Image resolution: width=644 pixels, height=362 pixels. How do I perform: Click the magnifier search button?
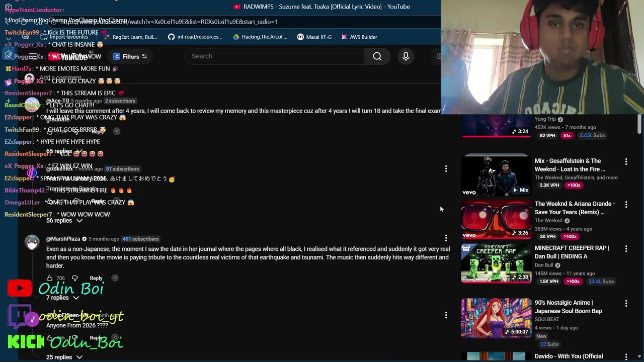[377, 56]
